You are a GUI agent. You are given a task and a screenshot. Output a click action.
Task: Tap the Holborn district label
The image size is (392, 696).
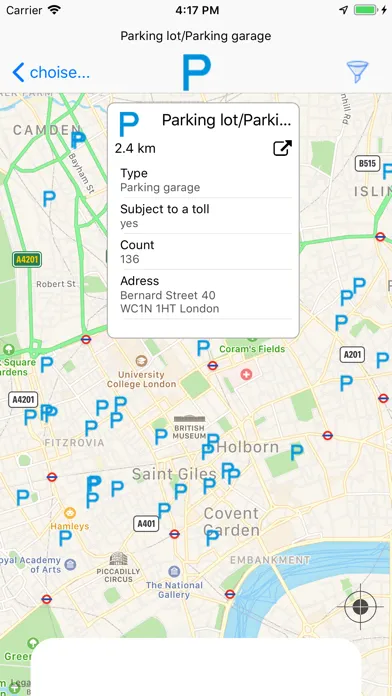point(248,447)
